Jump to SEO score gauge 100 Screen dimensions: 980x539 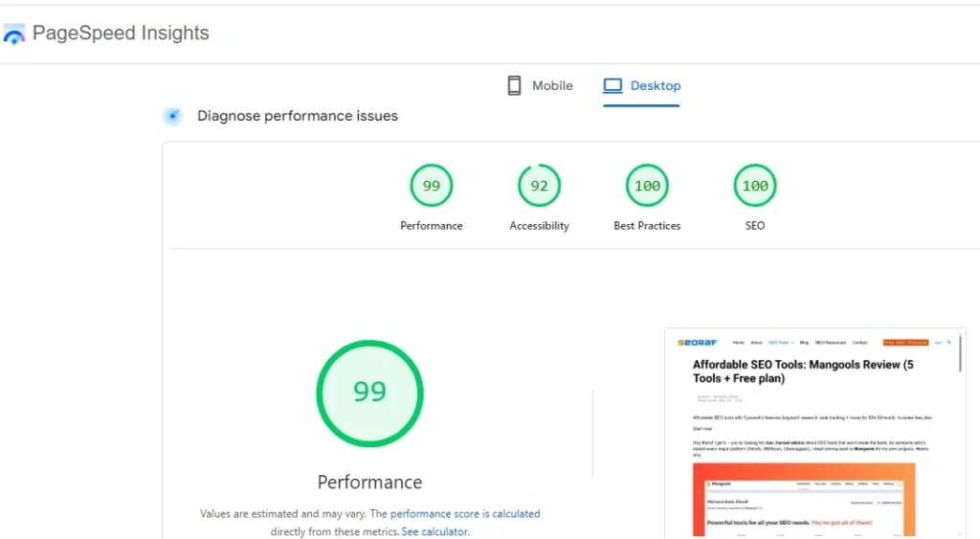(x=755, y=186)
